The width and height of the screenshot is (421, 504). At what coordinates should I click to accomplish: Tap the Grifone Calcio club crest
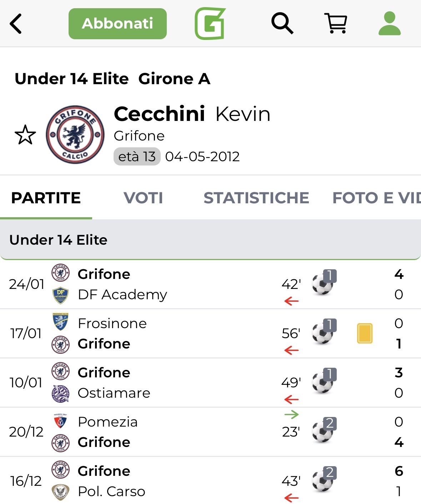75,134
